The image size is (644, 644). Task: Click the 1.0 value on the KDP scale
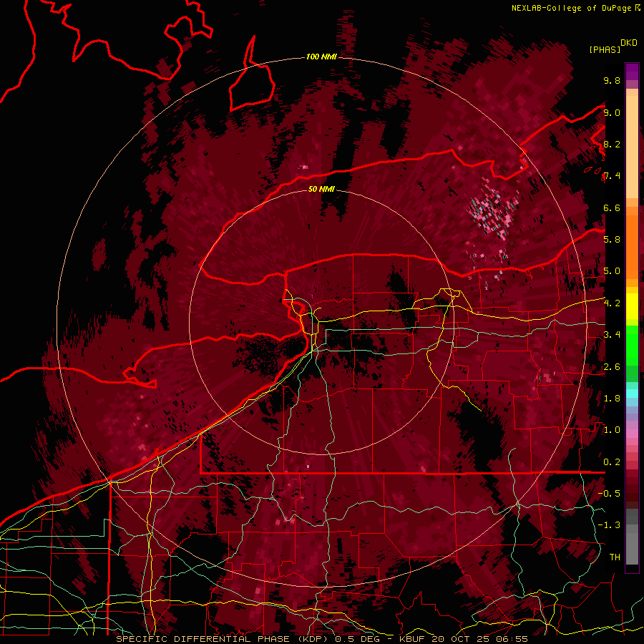click(x=612, y=430)
